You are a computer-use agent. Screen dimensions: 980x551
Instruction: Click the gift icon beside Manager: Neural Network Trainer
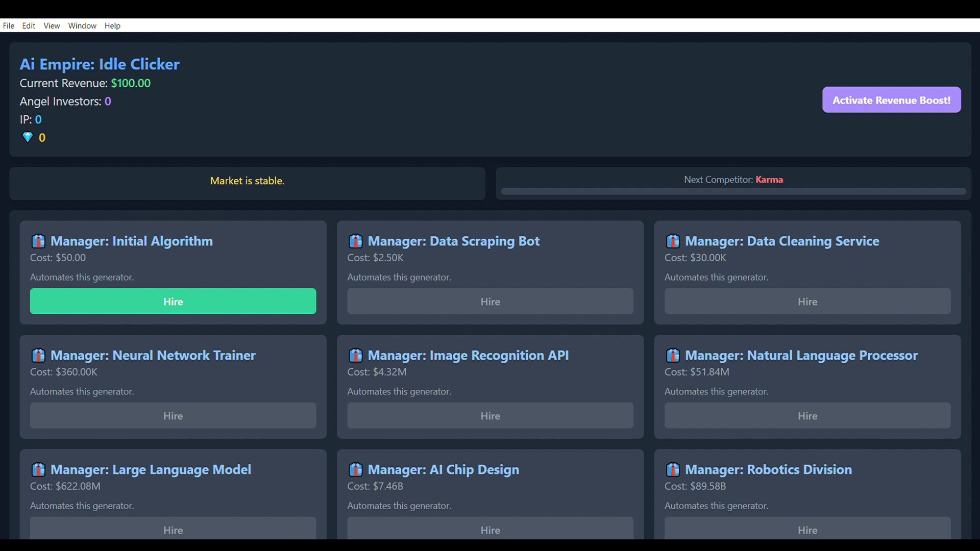pyautogui.click(x=38, y=356)
